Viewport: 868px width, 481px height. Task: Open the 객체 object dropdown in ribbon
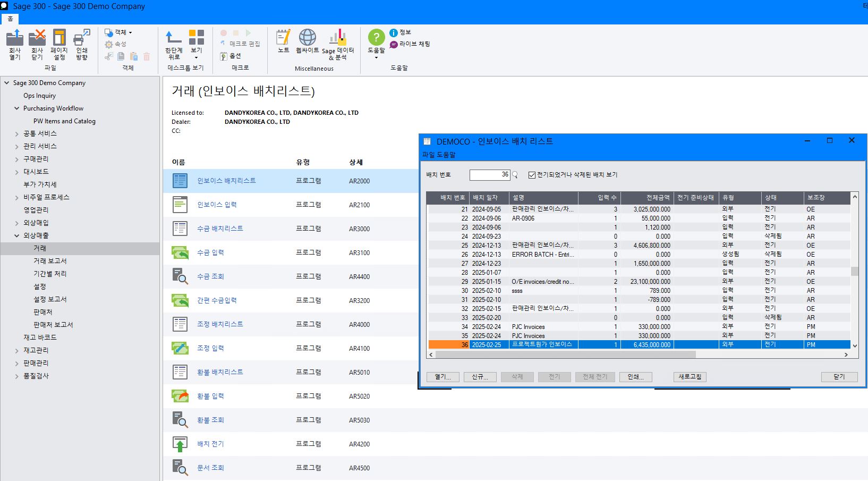[118, 32]
